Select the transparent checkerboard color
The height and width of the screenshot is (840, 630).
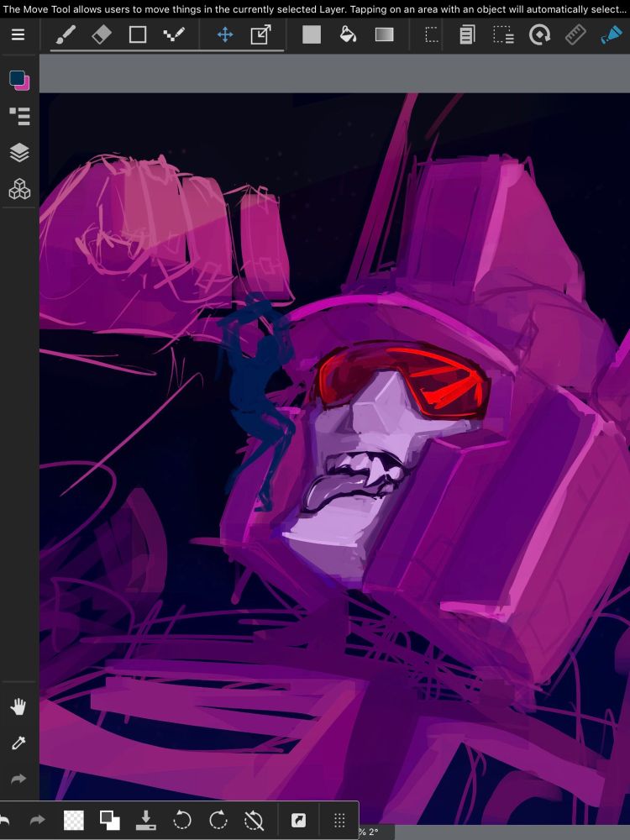73,820
